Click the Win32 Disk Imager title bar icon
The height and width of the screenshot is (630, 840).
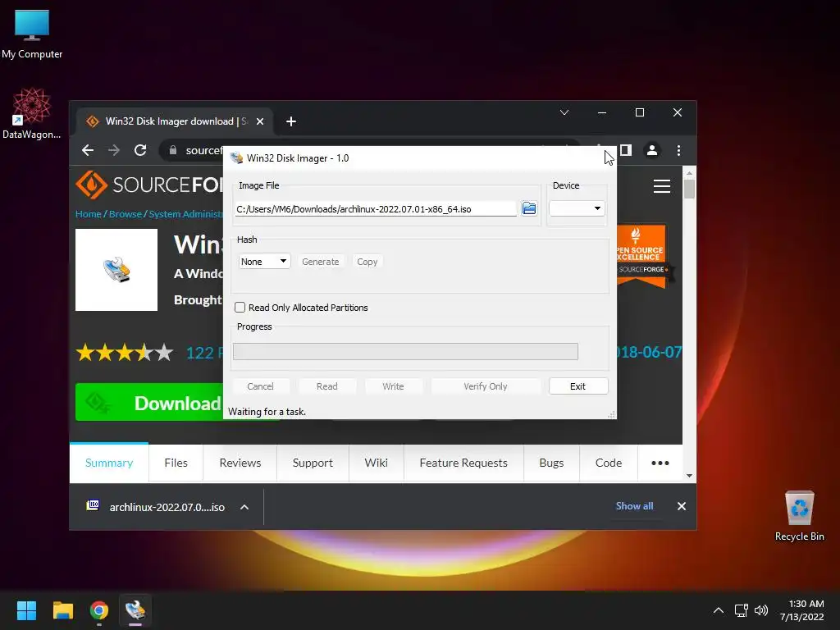pyautogui.click(x=236, y=158)
